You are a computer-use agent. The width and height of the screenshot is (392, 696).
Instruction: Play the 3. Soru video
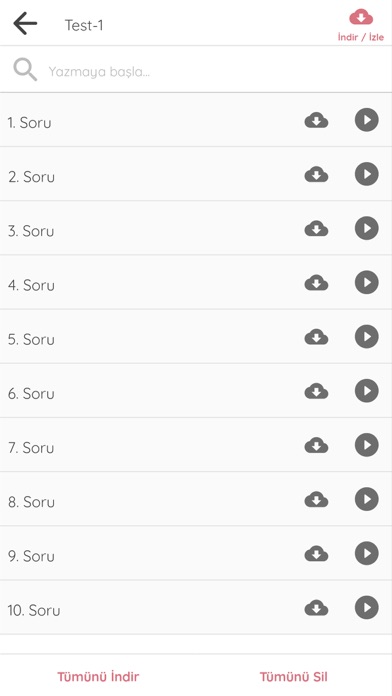(x=367, y=228)
